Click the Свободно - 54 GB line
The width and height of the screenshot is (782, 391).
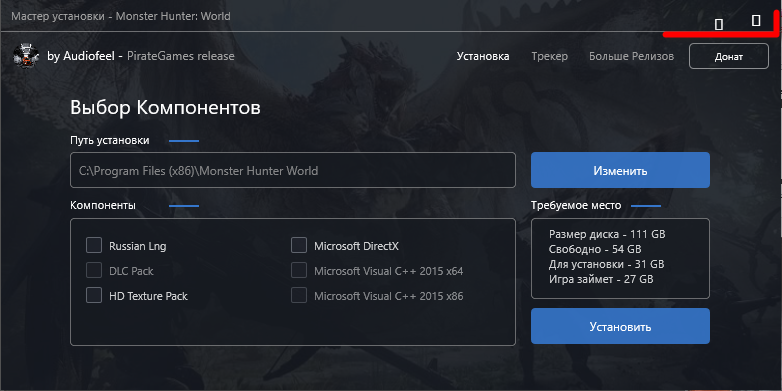[594, 249]
